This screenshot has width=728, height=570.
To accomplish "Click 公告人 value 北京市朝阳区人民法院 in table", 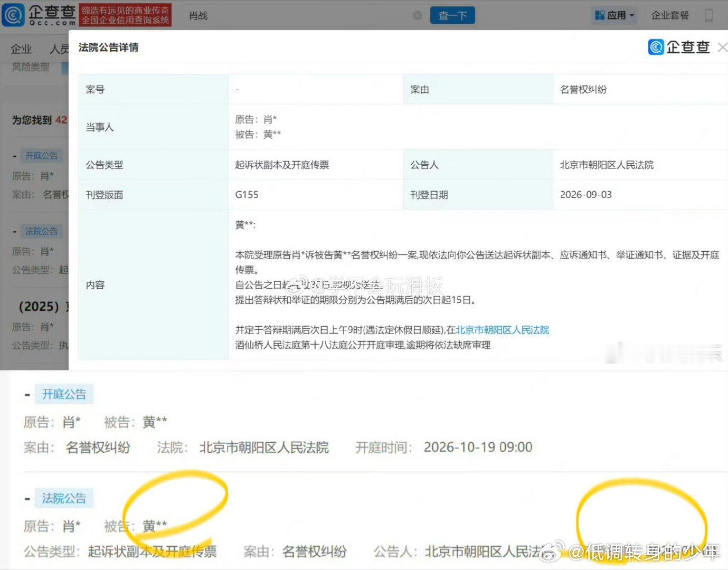I will coord(607,165).
